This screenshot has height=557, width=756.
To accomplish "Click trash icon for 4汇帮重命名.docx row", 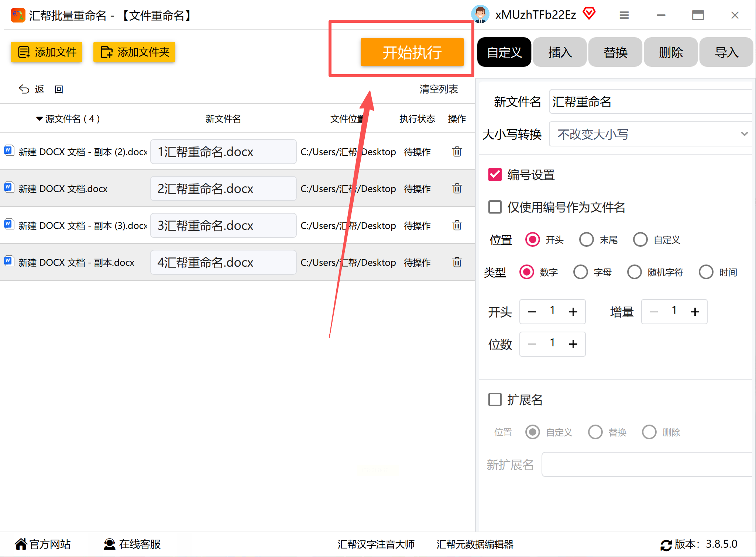I will (457, 262).
